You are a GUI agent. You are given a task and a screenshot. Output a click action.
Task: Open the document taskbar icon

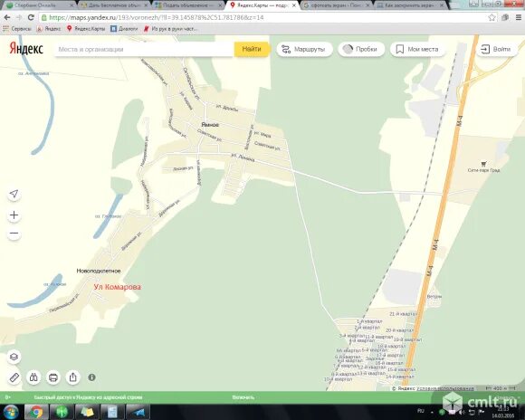[x=112, y=412]
